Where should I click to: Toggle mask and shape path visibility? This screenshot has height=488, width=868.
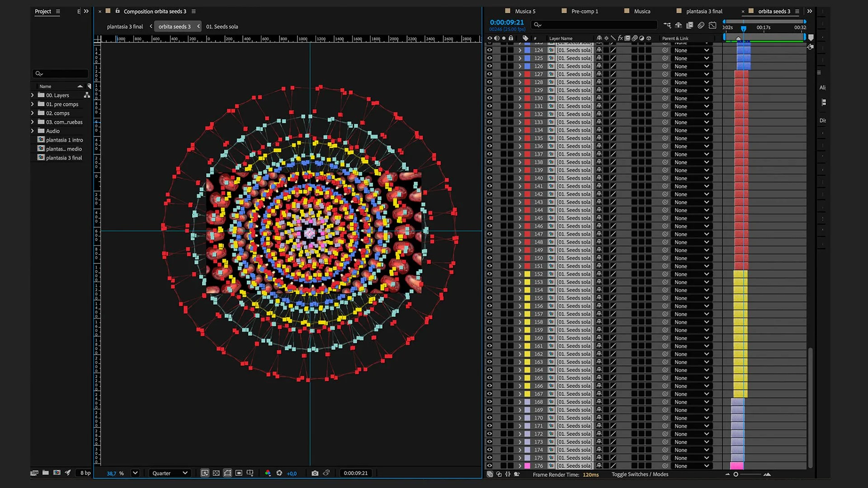(227, 473)
